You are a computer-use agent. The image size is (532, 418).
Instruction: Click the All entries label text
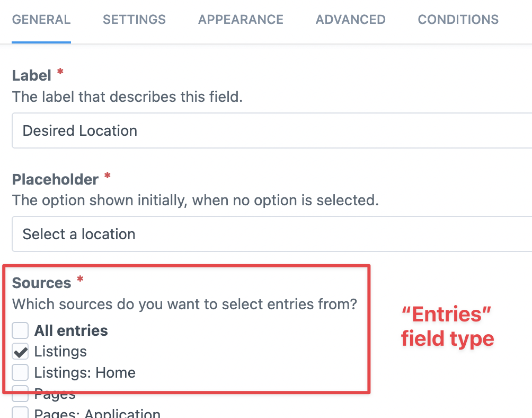click(70, 330)
